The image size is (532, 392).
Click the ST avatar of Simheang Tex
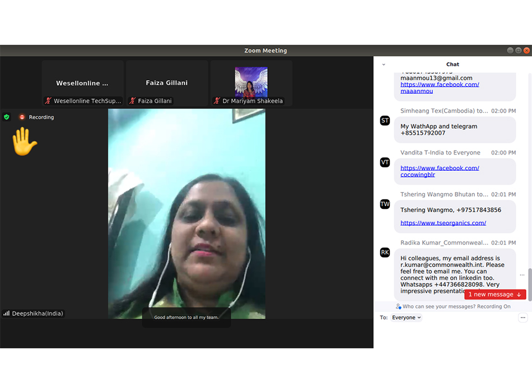385,120
